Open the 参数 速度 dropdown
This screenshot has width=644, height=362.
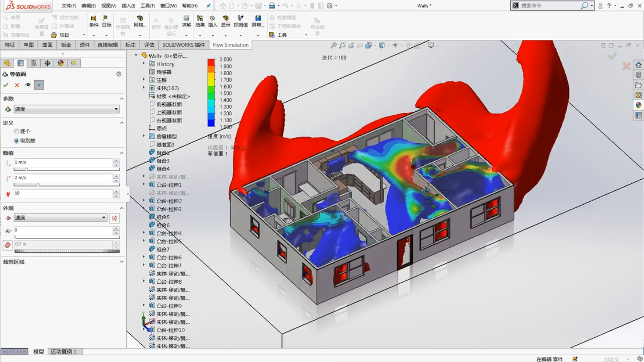click(67, 109)
